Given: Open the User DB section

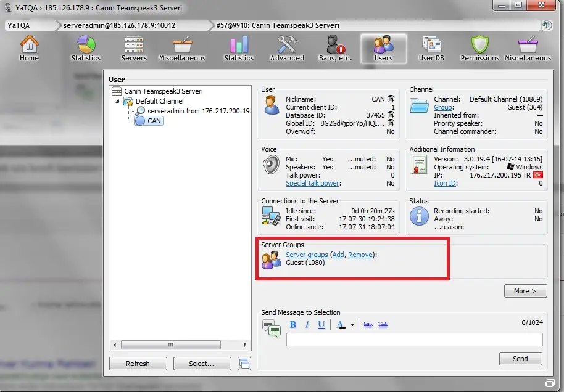Looking at the screenshot, I should [431, 49].
